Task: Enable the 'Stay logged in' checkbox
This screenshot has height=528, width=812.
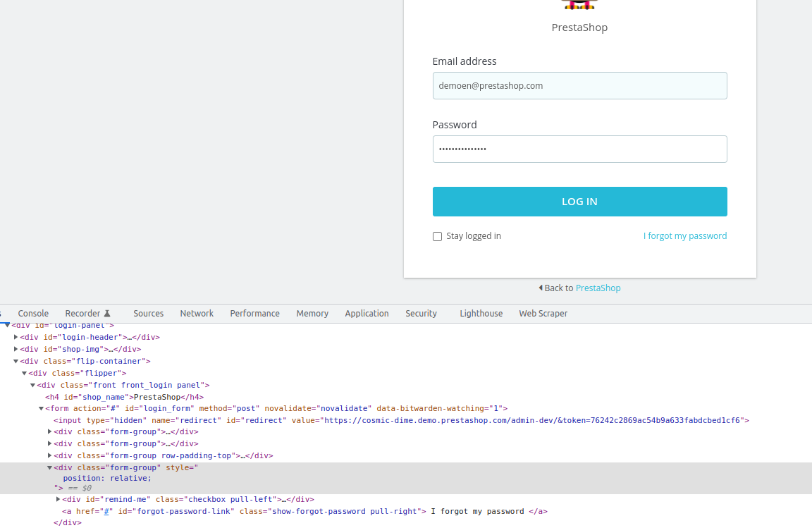Action: pos(437,236)
